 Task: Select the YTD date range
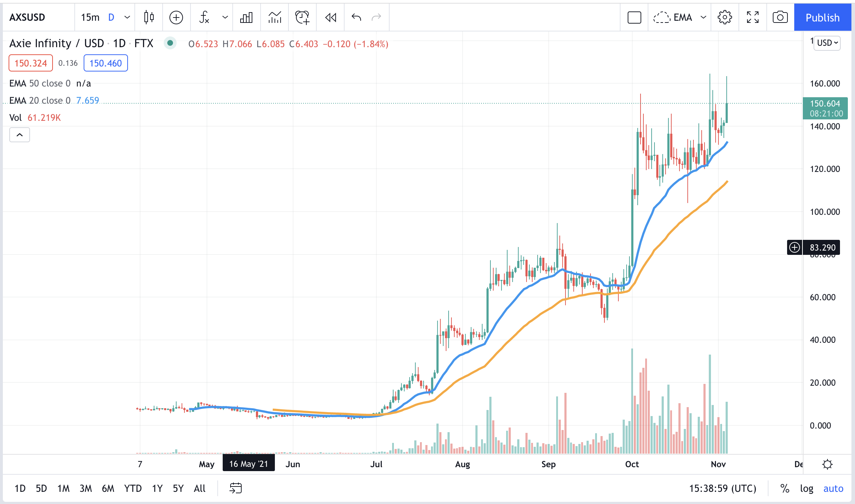pos(133,488)
